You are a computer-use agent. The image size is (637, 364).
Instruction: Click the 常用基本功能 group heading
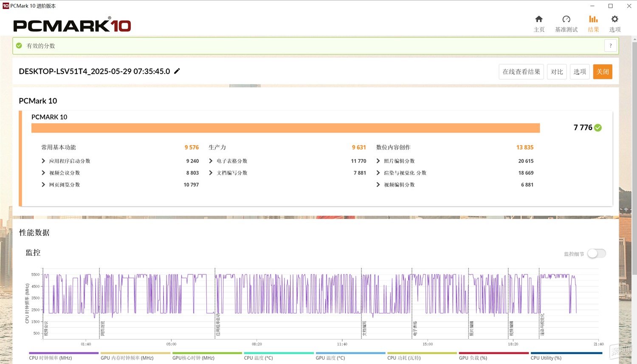click(x=59, y=147)
